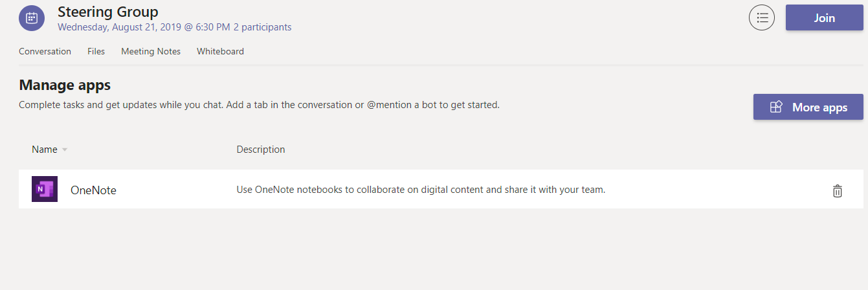Join the Steering Group meeting
The image size is (868, 290).
[824, 17]
